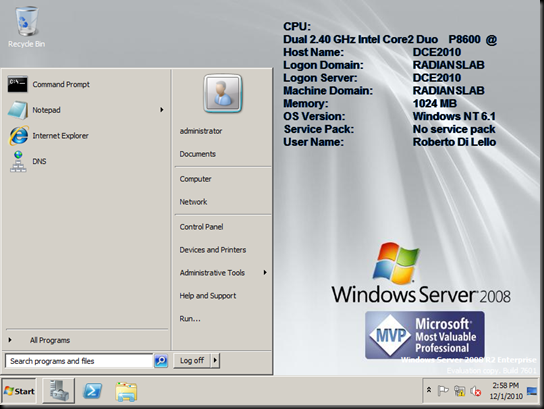The height and width of the screenshot is (409, 544).
Task: Open Notepad from the pinned list
Action: [86, 110]
